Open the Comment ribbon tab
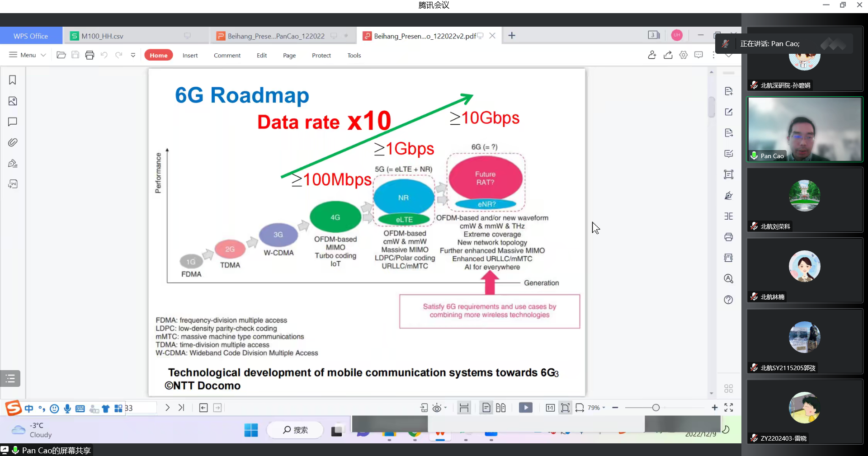Image resolution: width=868 pixels, height=456 pixels. [x=227, y=55]
